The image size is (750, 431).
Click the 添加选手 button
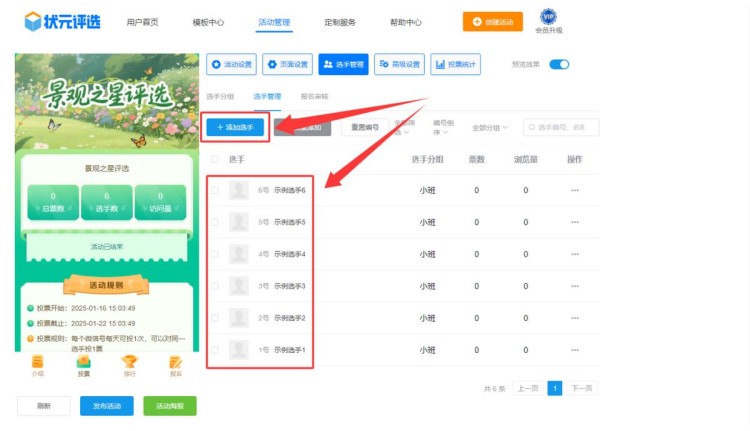236,128
